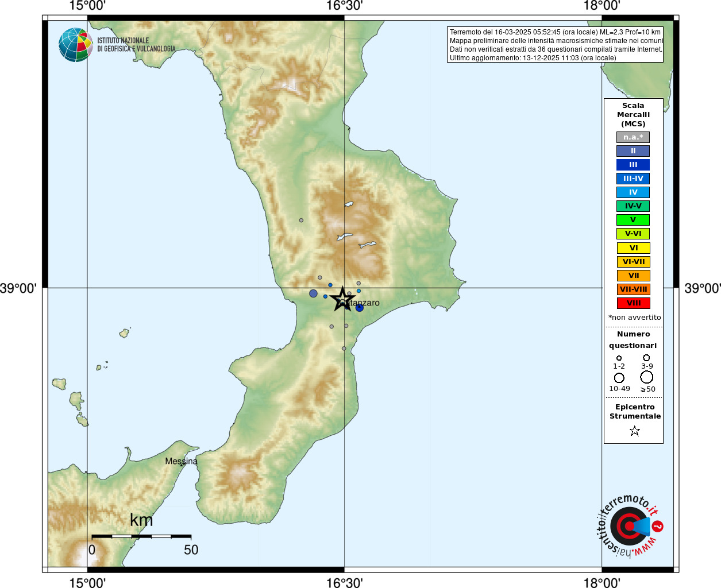Click the dark blue circle near Catanzaro

(x=360, y=308)
